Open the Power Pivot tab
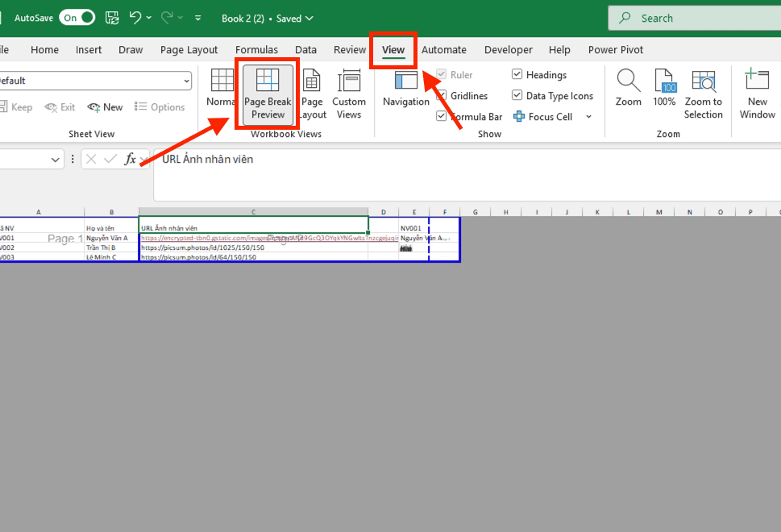 point(615,50)
